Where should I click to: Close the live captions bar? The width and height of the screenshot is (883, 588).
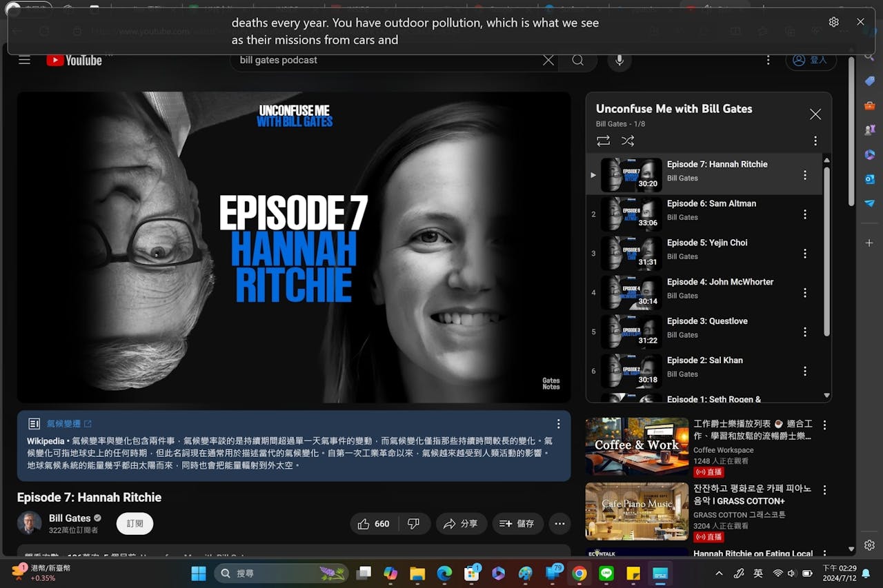pyautogui.click(x=860, y=22)
